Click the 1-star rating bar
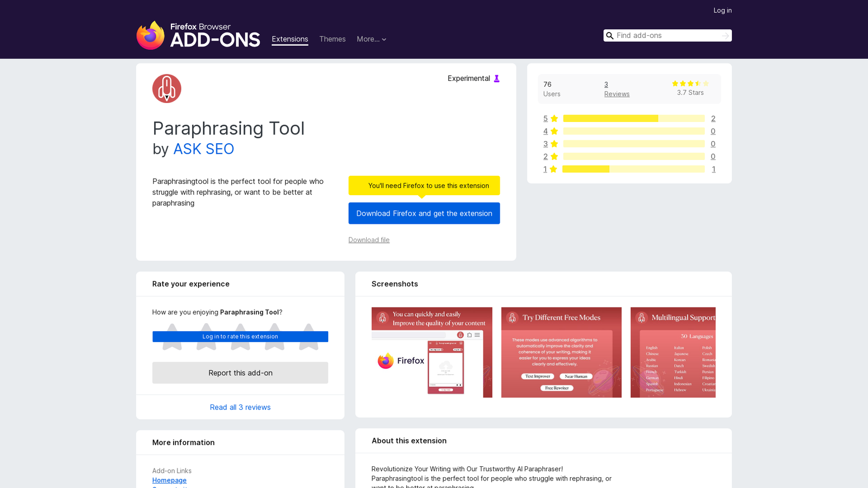 pos(634,169)
